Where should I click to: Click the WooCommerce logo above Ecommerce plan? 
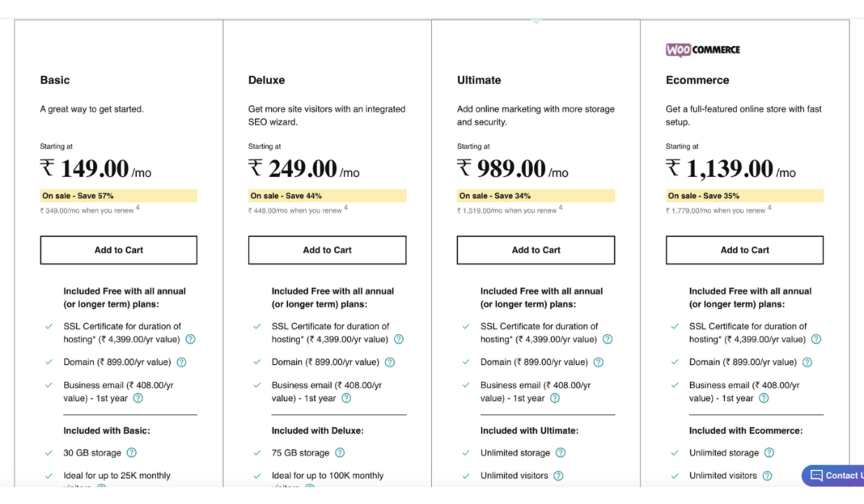[x=702, y=49]
